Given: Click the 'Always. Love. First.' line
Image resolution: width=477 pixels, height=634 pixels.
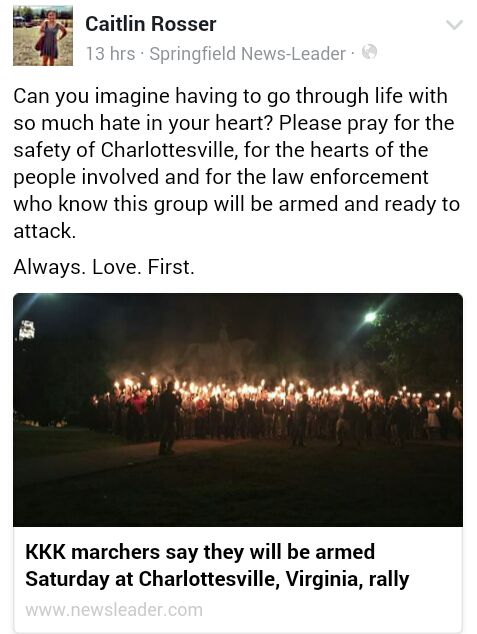Looking at the screenshot, I should tap(104, 267).
